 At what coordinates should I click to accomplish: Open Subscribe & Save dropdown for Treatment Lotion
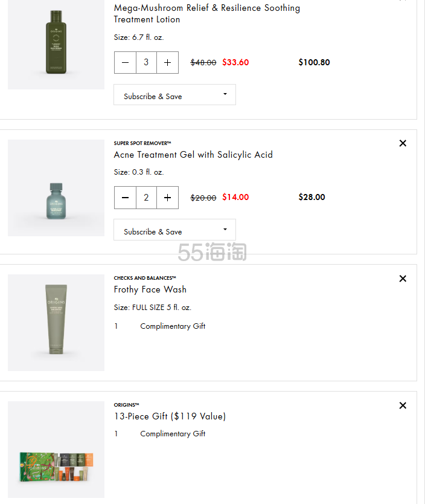click(x=174, y=95)
